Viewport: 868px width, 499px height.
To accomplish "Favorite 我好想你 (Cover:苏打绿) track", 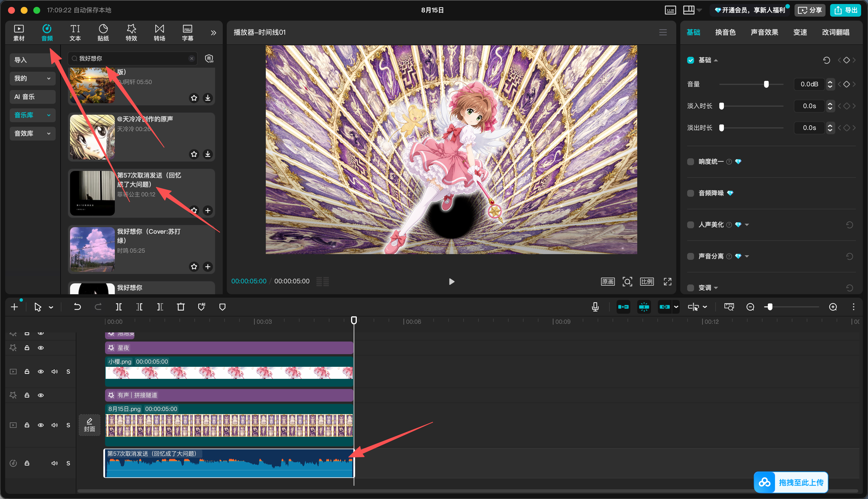I will [x=194, y=267].
